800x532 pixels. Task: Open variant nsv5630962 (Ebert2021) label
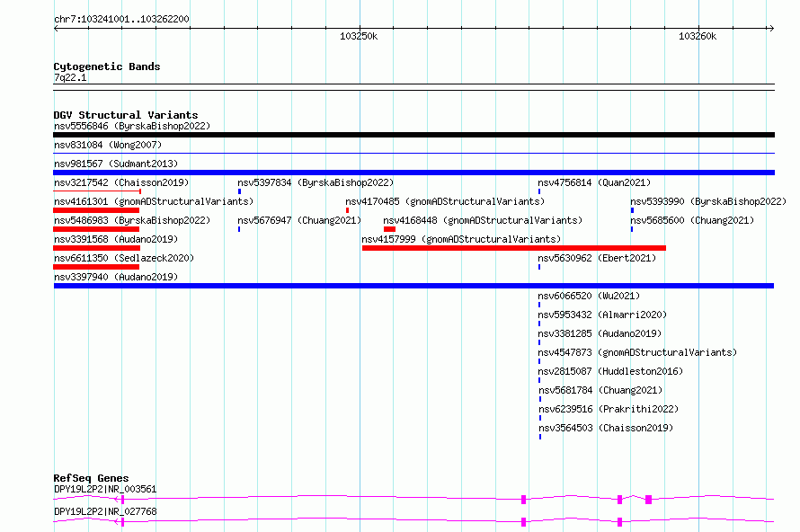(597, 258)
